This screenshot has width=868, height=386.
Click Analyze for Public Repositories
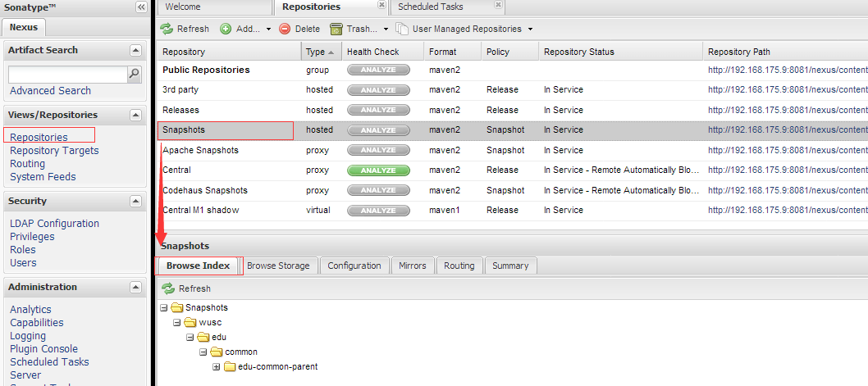(379, 70)
